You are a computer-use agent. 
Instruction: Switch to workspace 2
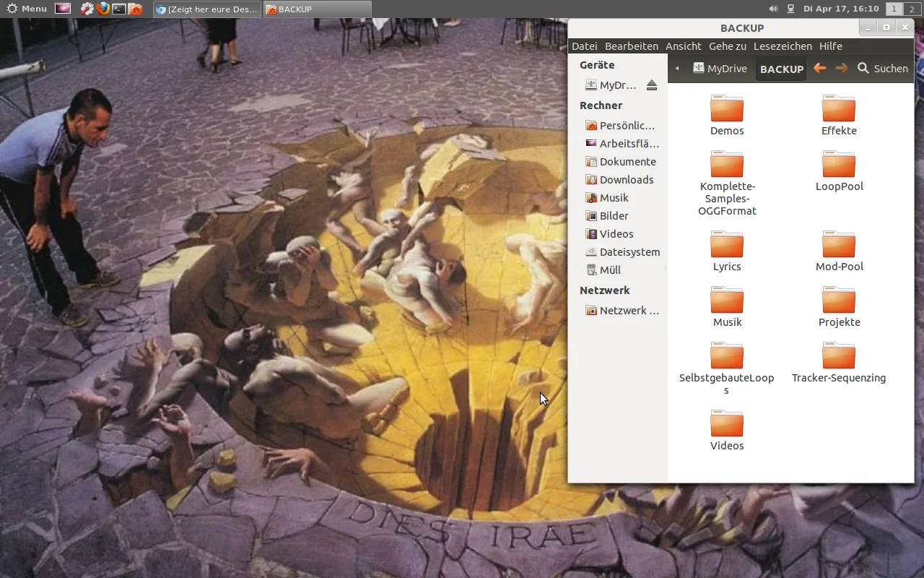(912, 9)
